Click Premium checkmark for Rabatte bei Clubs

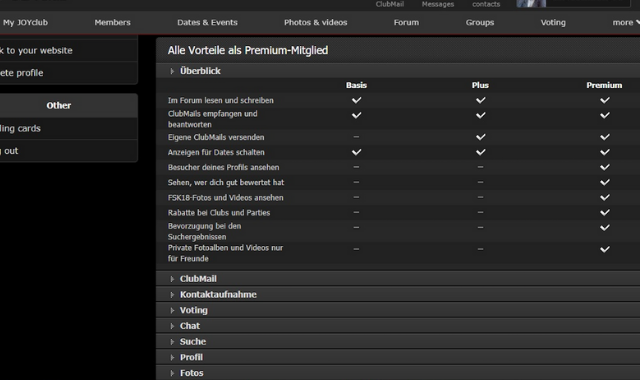pos(604,212)
